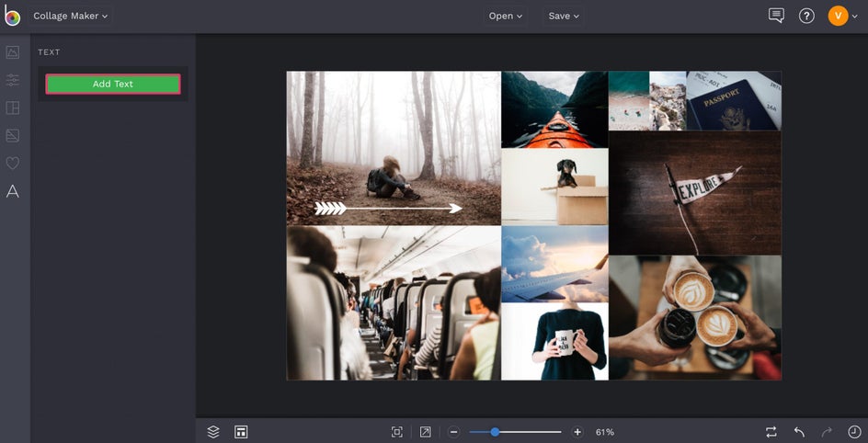Click the zoom slider handle

(x=495, y=432)
